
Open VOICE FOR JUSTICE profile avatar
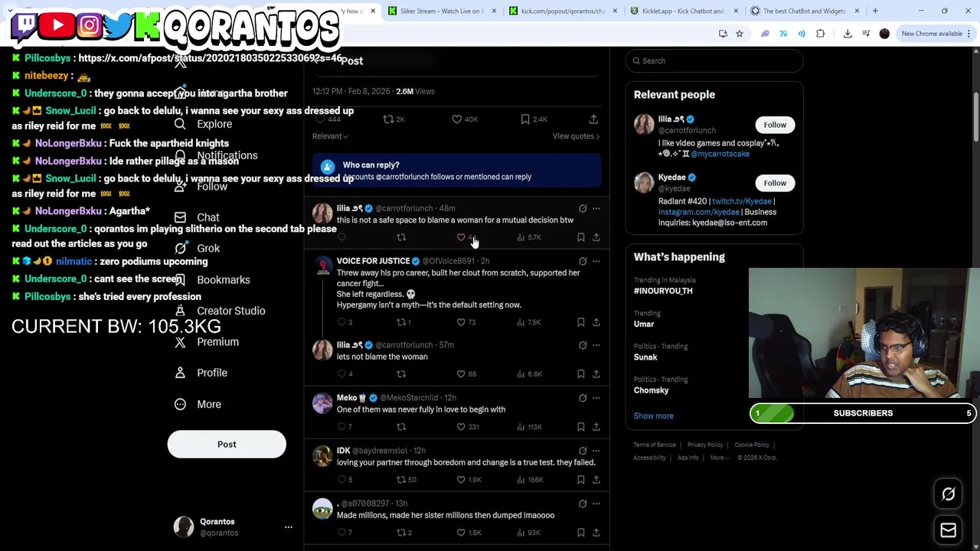[322, 266]
